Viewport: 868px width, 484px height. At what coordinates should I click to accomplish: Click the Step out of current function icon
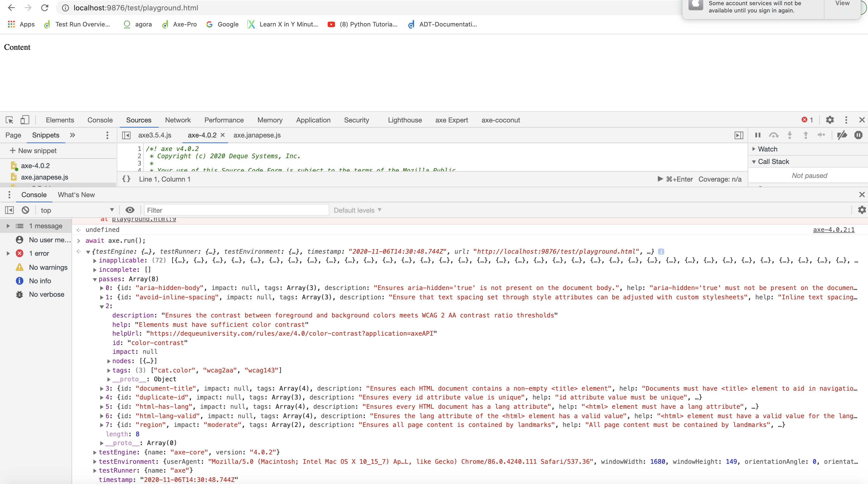(x=806, y=135)
